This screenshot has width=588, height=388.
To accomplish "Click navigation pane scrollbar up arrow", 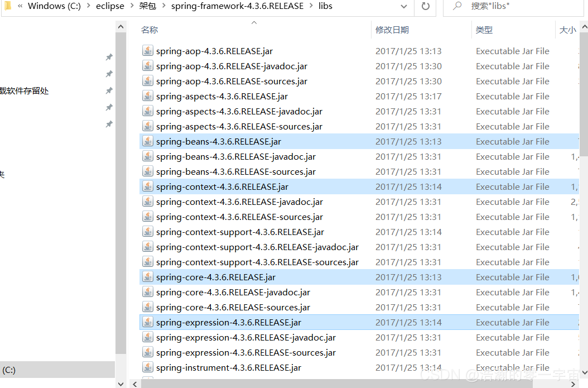I will coord(121,27).
